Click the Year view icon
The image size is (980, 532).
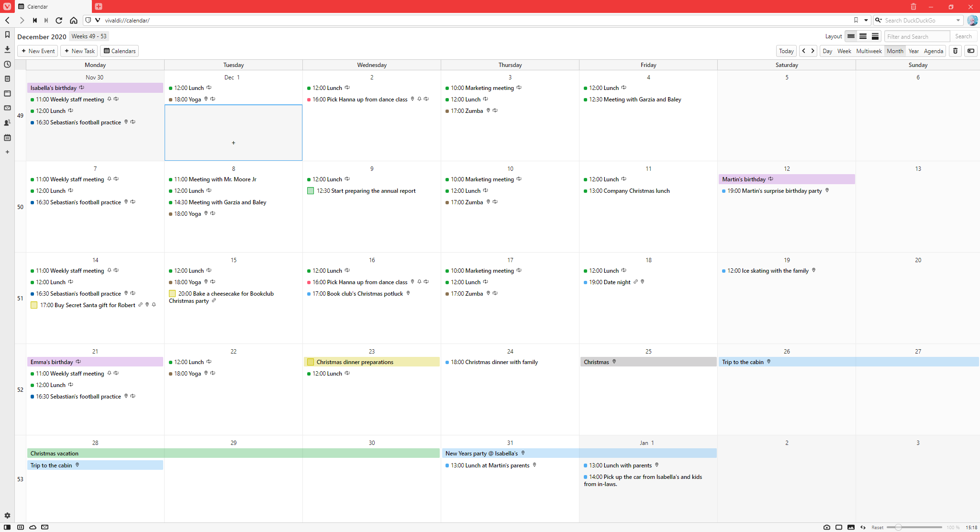(x=914, y=50)
